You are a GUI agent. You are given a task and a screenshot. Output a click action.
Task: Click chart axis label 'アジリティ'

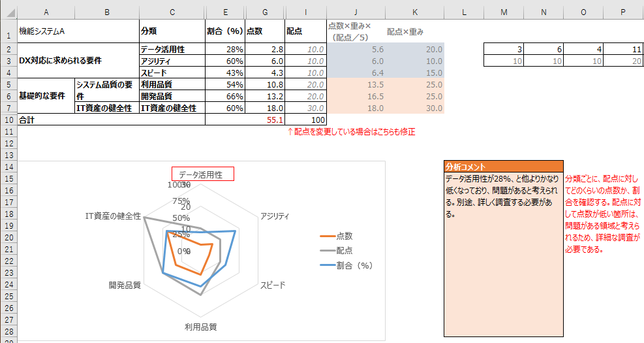click(275, 216)
